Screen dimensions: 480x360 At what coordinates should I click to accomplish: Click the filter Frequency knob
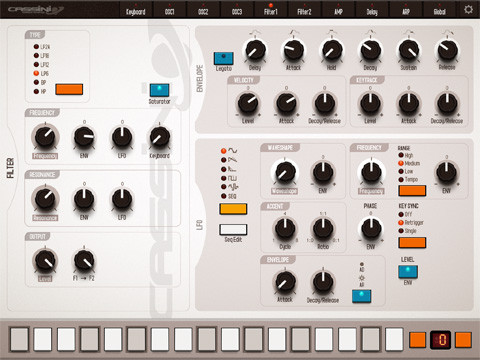45,136
